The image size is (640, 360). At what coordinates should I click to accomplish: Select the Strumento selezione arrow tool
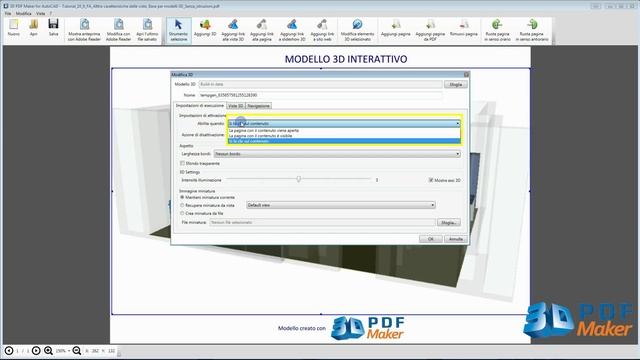point(178,30)
